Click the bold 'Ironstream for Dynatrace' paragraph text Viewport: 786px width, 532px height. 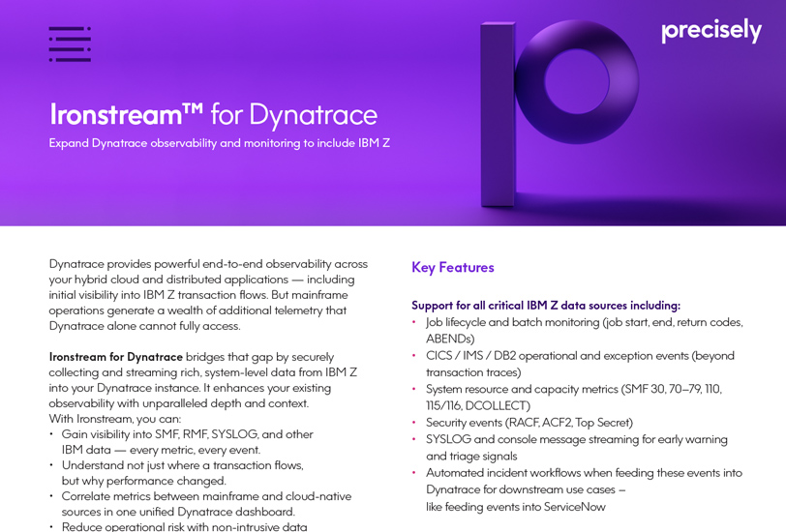click(x=116, y=357)
